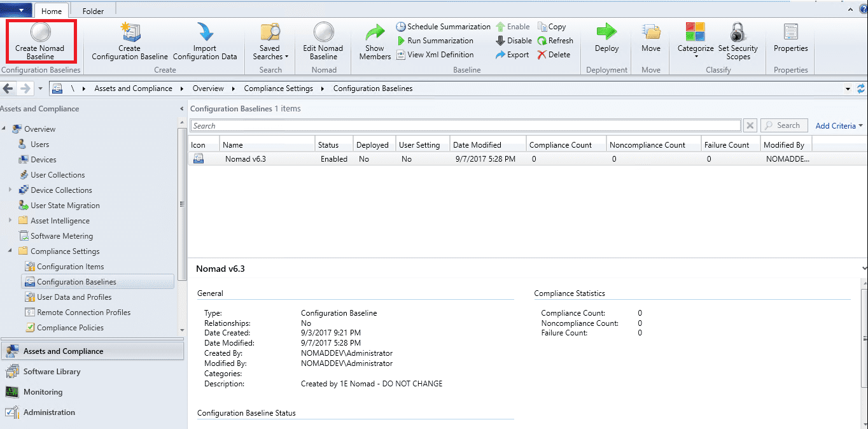Open the Assets and Compliance workspace
Screen dimensions: 868x429
coord(92,351)
